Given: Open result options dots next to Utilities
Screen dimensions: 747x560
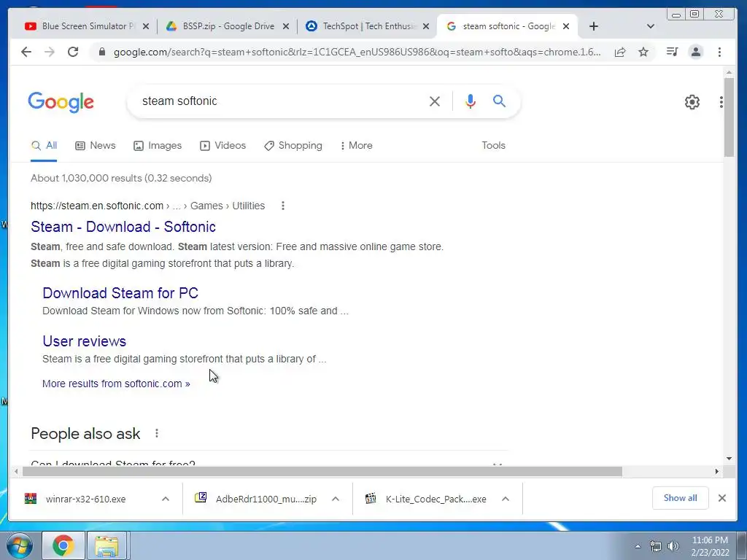Looking at the screenshot, I should pos(283,206).
